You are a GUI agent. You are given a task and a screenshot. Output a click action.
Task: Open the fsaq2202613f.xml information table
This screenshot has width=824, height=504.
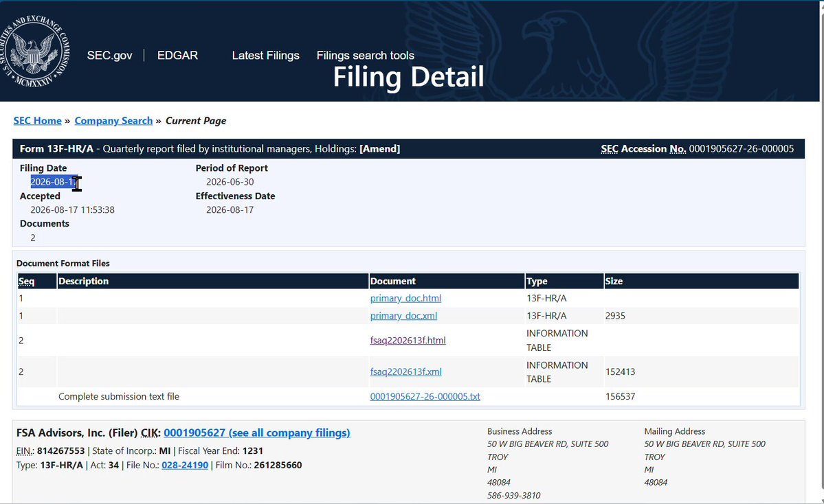coord(405,371)
